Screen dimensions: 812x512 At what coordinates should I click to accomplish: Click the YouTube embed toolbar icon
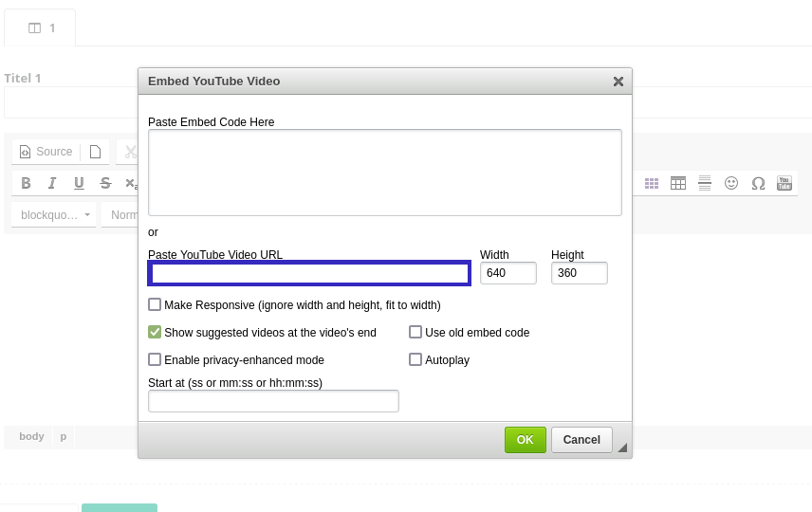click(784, 183)
